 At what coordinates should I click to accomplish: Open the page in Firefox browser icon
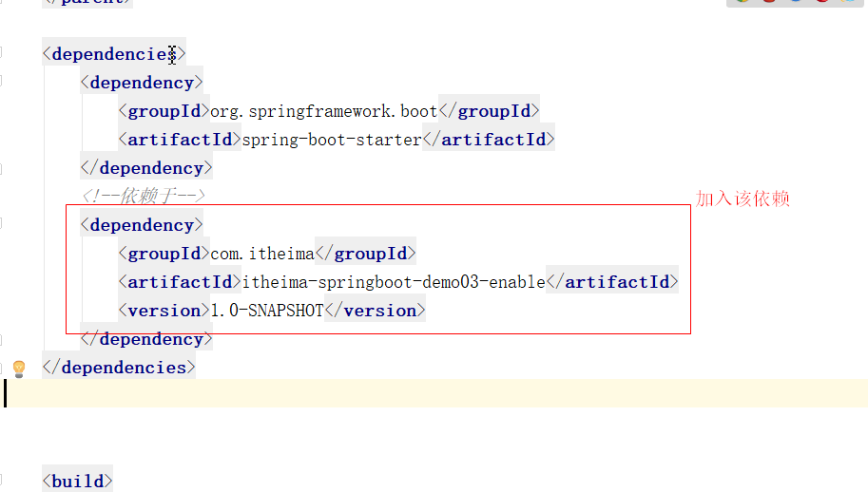(x=769, y=2)
